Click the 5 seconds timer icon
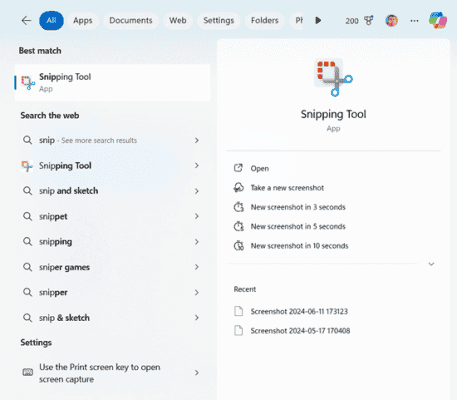 (x=238, y=226)
